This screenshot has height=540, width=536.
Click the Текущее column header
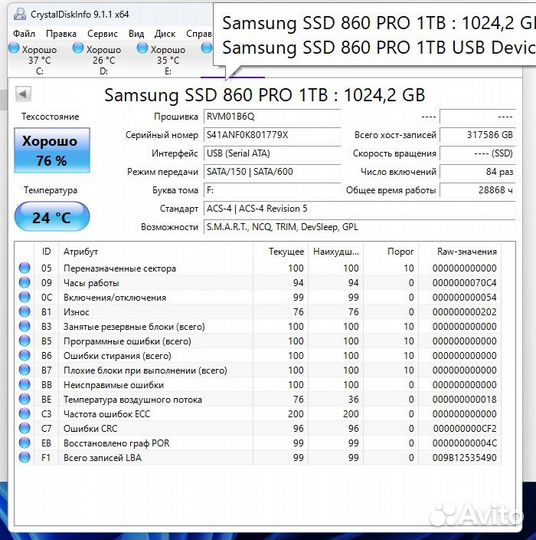click(281, 251)
